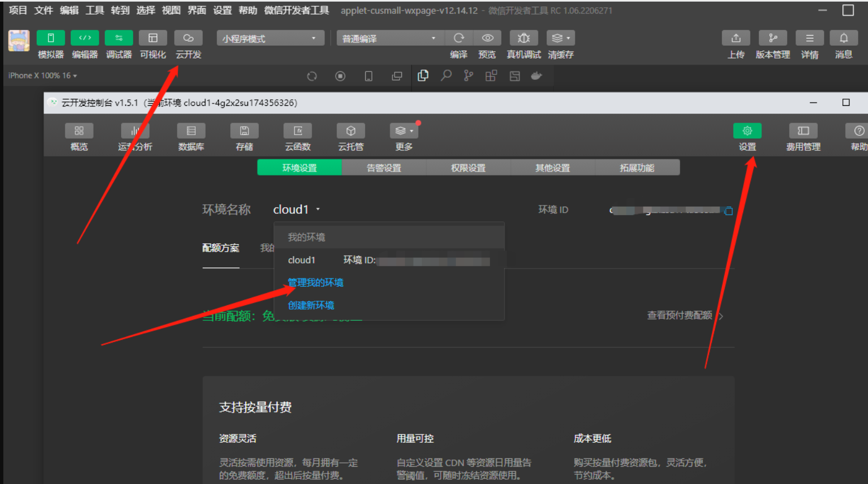The height and width of the screenshot is (484, 868).
Task: Click the 编译 refresh compile icon
Action: click(458, 38)
